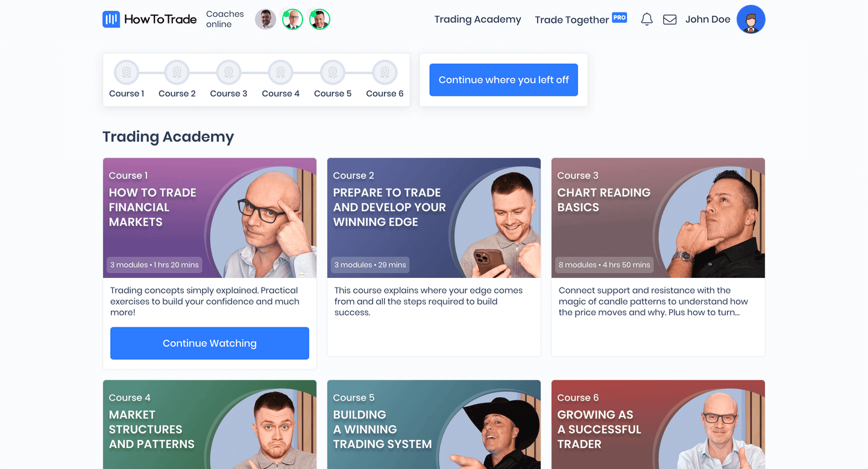Click the HowToTrade logo icon
Viewport: 868px width, 469px height.
tap(111, 19)
